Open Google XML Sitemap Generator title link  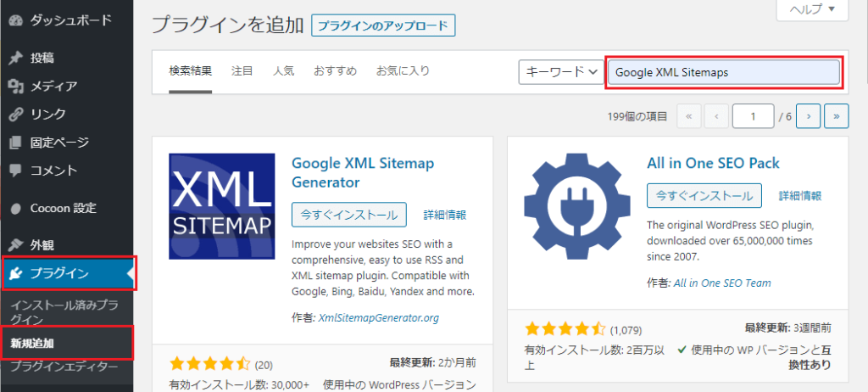tap(363, 172)
